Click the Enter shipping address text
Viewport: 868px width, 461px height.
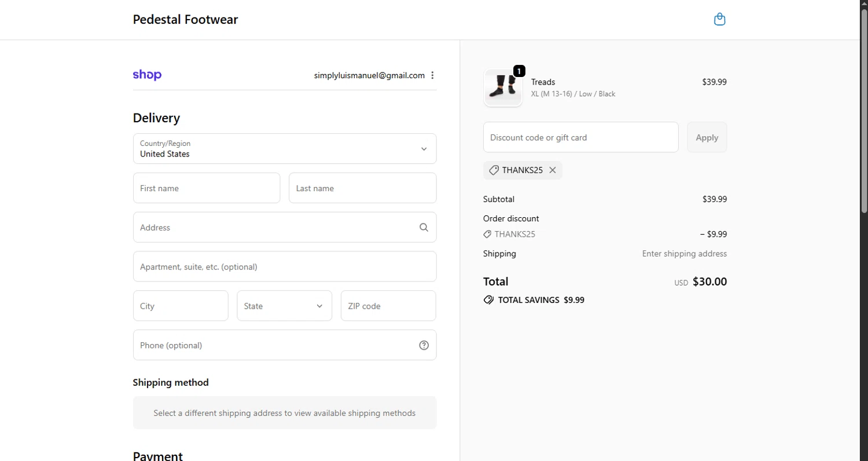[685, 254]
